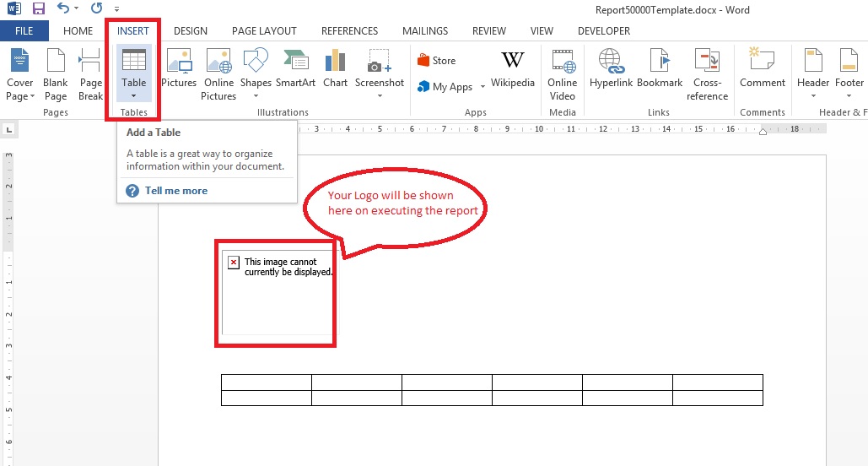Click the Footer button icon
This screenshot has width=868, height=466.
849,61
